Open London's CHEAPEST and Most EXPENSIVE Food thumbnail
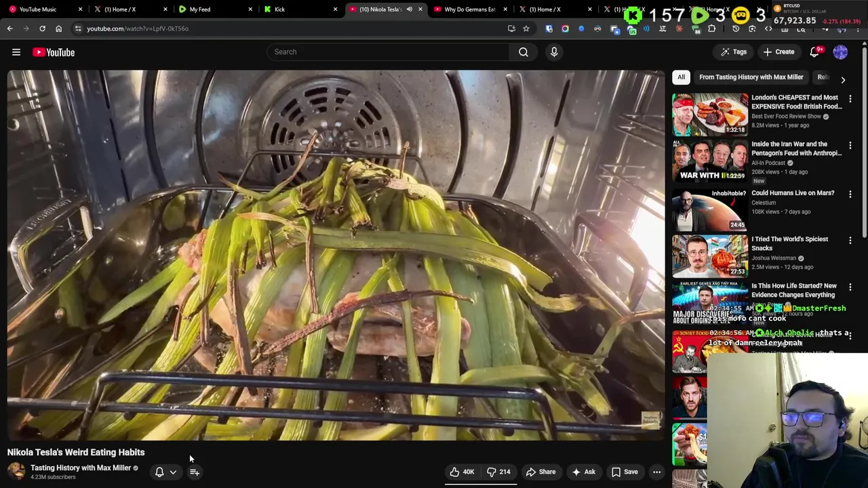Screen dimensions: 868x488 click(x=710, y=115)
